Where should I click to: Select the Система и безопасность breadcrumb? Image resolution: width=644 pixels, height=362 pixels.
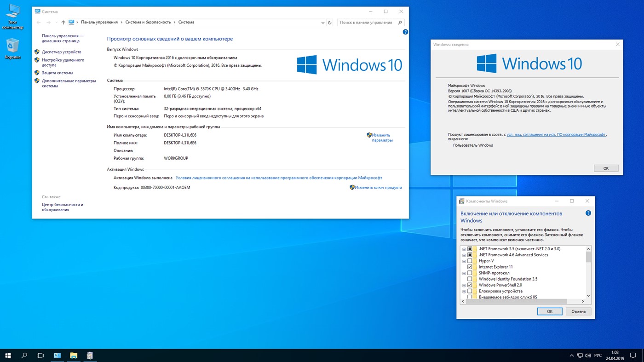coord(148,22)
